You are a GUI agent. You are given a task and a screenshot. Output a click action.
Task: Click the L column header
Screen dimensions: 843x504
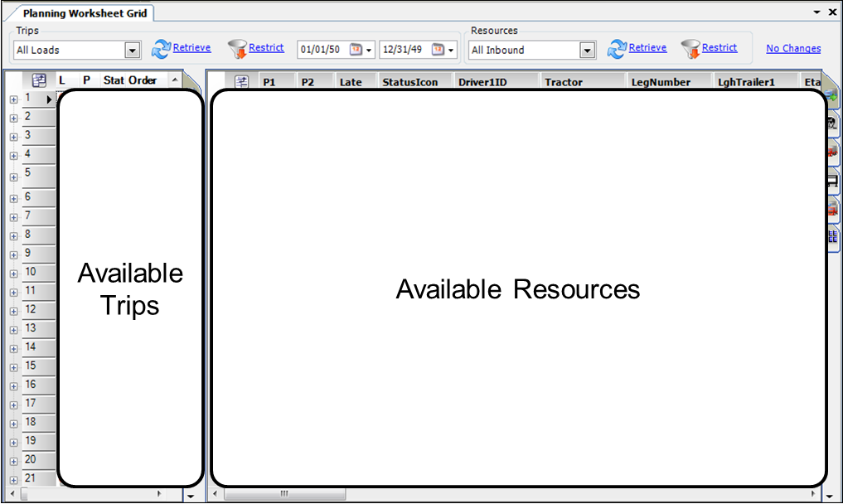62,80
